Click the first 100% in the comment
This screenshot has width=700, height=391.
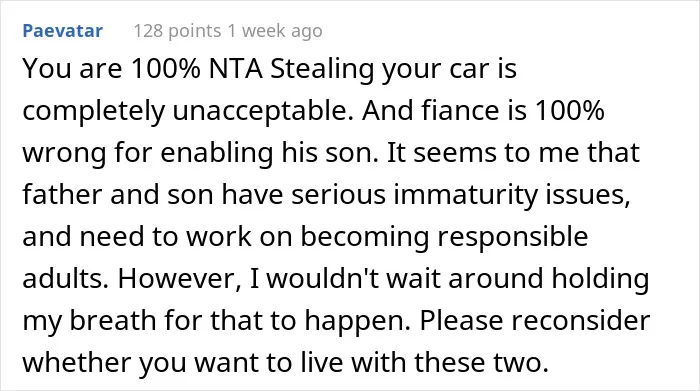pyautogui.click(x=166, y=69)
